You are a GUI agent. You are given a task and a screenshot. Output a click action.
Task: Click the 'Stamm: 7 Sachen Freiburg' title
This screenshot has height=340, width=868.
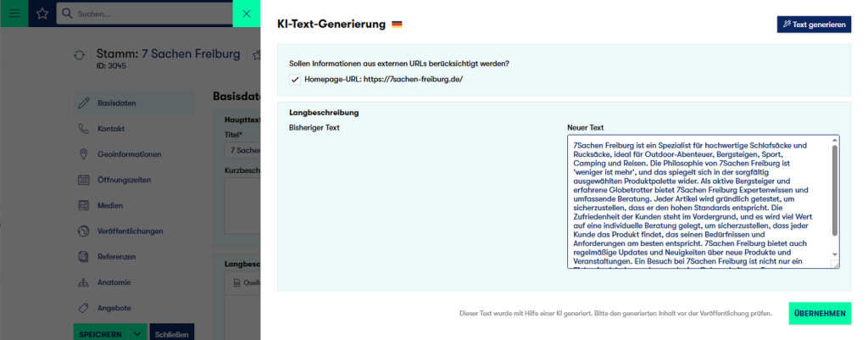[169, 53]
